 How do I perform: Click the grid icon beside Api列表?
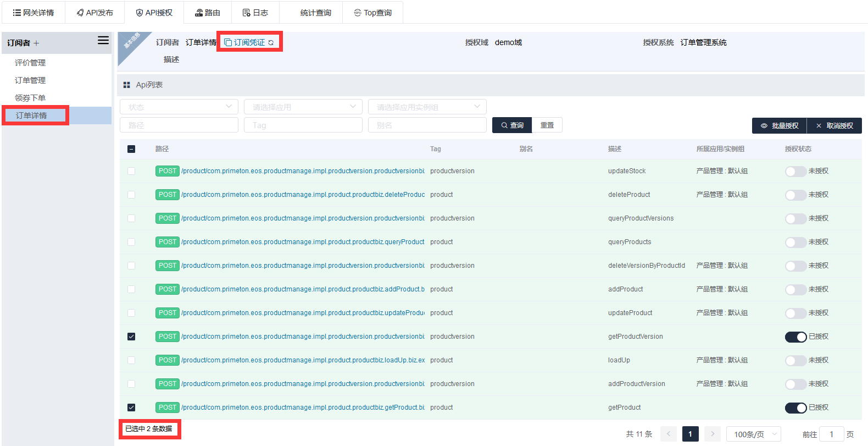[x=127, y=85]
